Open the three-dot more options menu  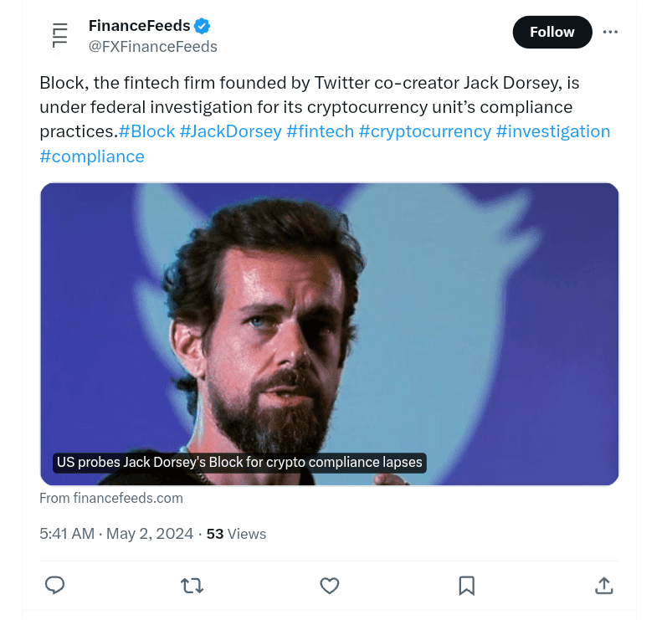610,32
